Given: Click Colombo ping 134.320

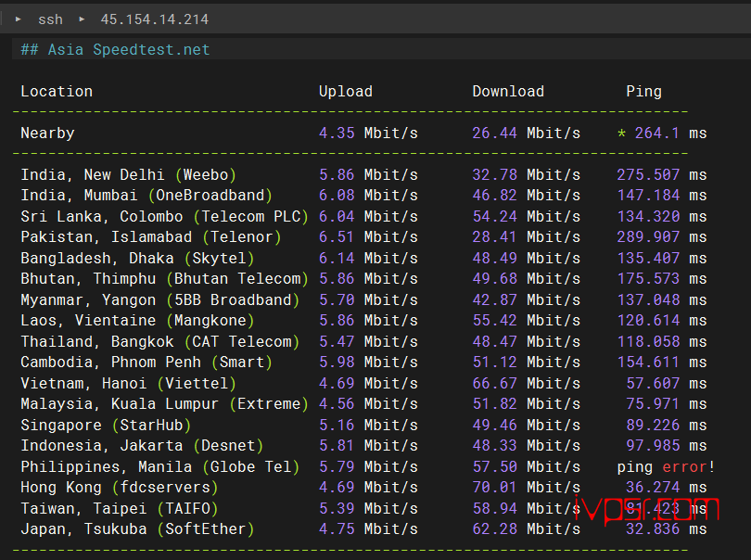Looking at the screenshot, I should coord(648,216).
